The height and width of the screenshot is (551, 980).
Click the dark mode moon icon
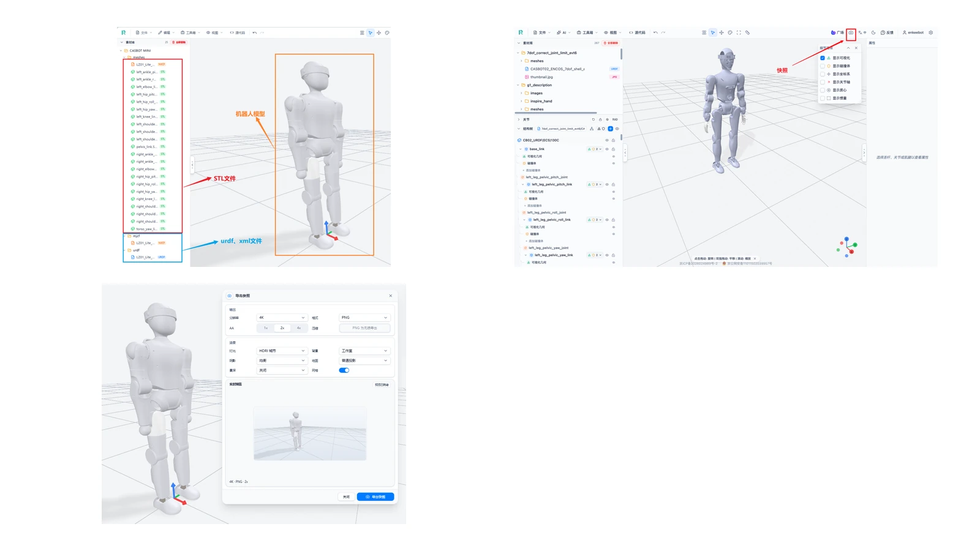coord(873,32)
